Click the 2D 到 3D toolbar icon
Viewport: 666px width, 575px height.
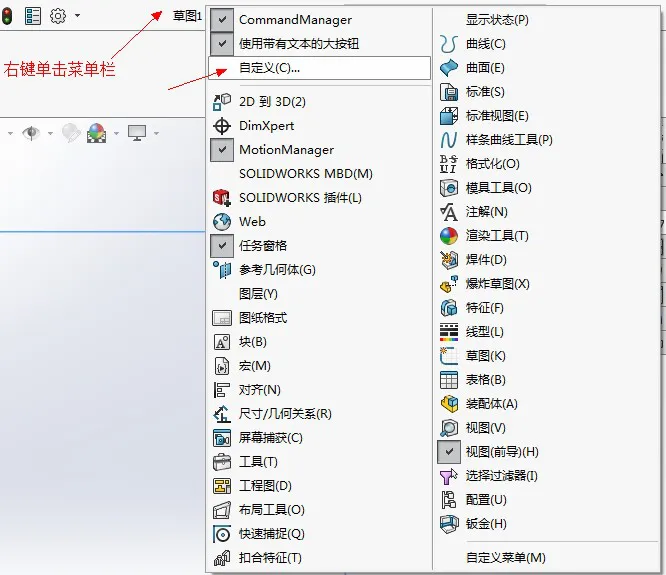coord(222,102)
